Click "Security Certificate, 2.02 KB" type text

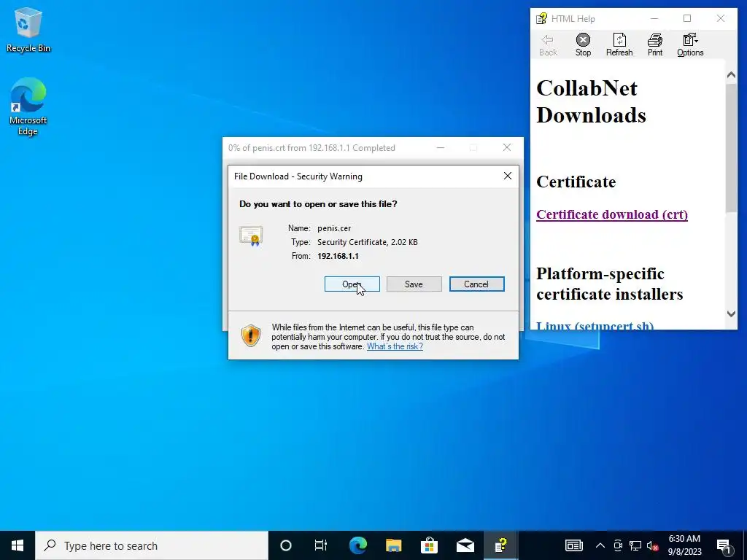click(368, 242)
